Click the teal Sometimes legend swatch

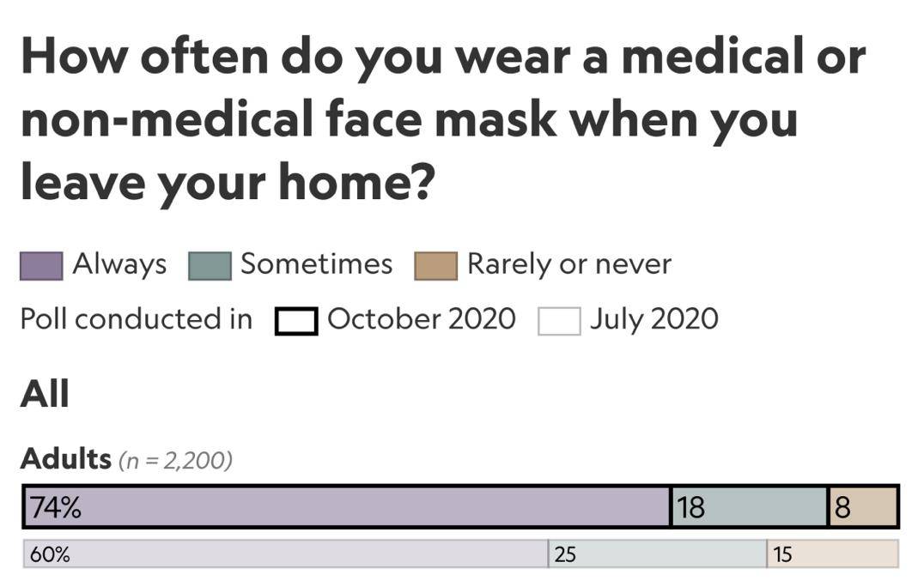click(x=210, y=265)
